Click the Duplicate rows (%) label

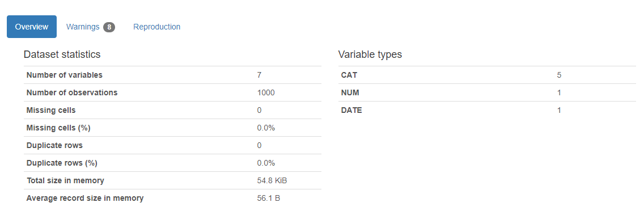(x=62, y=163)
